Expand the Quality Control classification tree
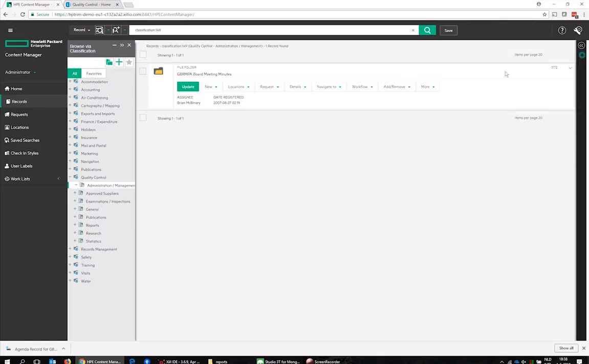 click(x=70, y=177)
